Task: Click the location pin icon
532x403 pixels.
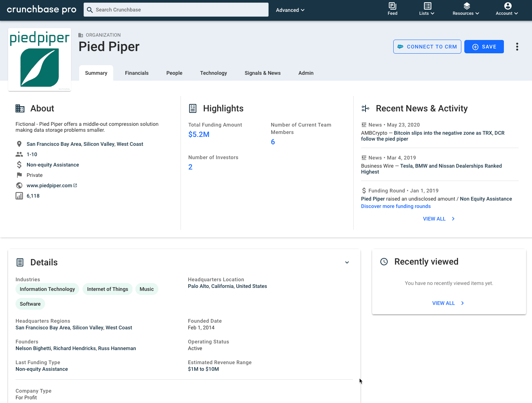Action: tap(19, 144)
